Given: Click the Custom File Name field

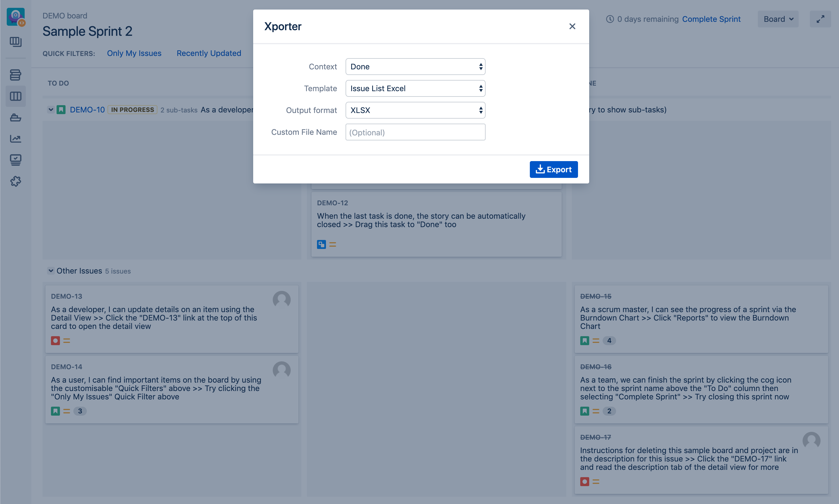Looking at the screenshot, I should pos(415,132).
